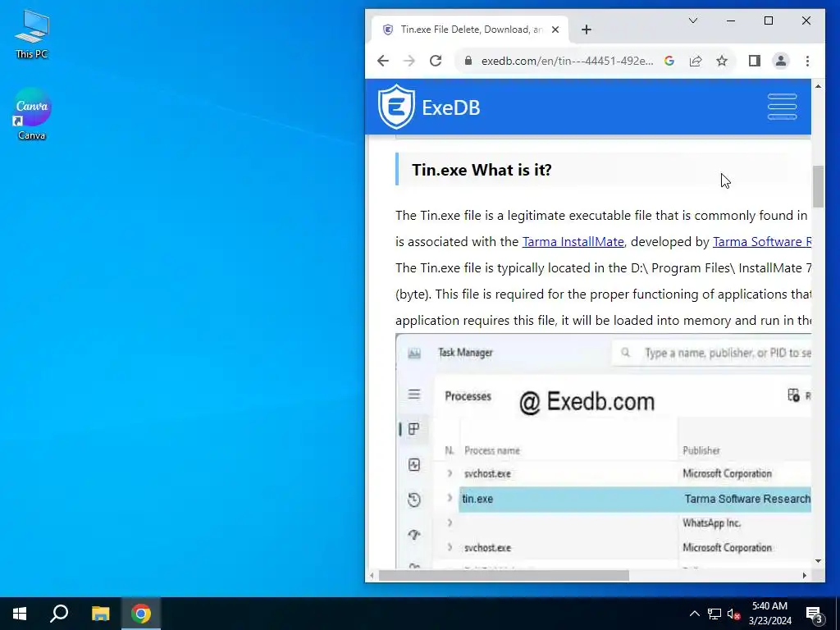This screenshot has height=630, width=840.
Task: Click the Task Manager screenshot image
Action: point(603,451)
